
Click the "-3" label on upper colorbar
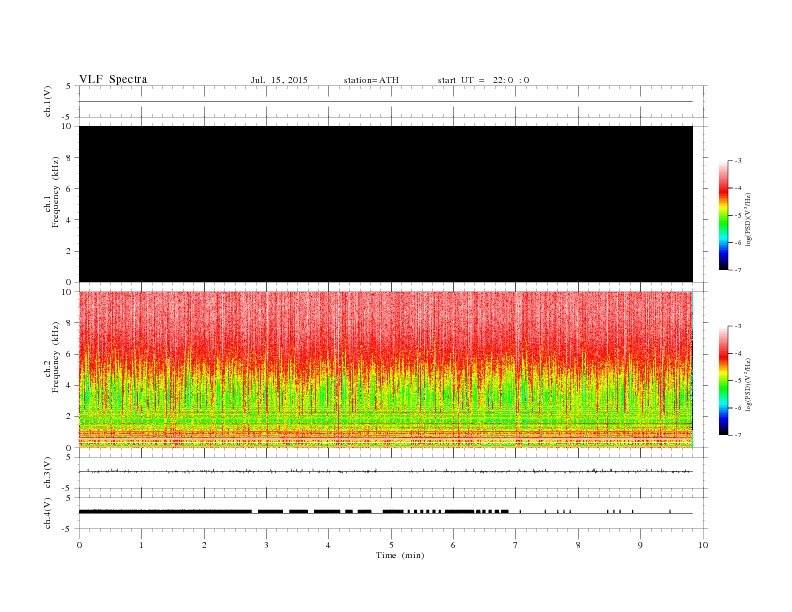click(738, 161)
